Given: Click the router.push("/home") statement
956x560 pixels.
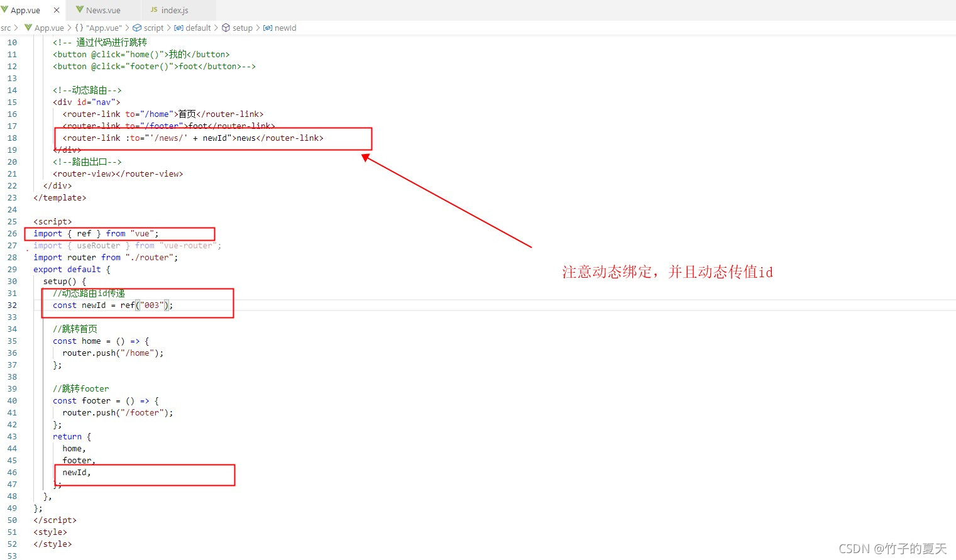Looking at the screenshot, I should [113, 353].
